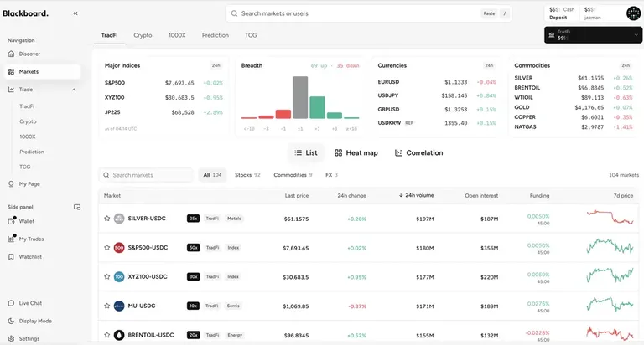Star XYZ100-USDC as favorite

pyautogui.click(x=107, y=277)
